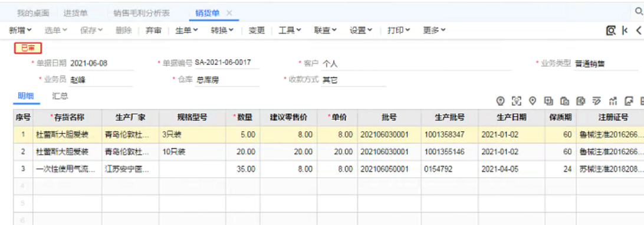Switch to 进货单 tab
644x225 pixels.
(75, 13)
